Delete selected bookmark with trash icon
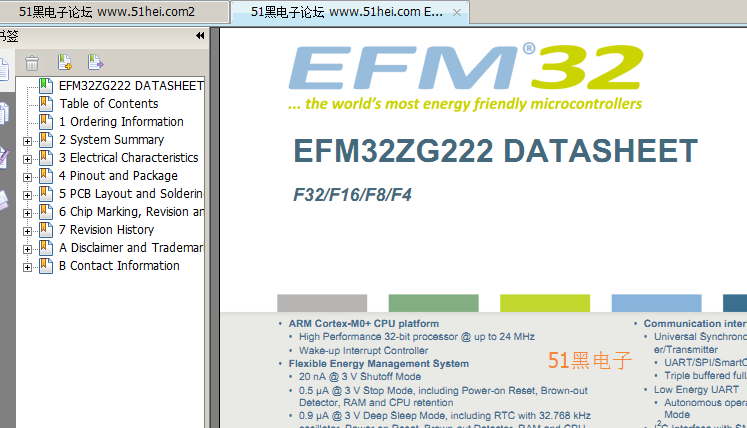This screenshot has width=747, height=428. [32, 63]
